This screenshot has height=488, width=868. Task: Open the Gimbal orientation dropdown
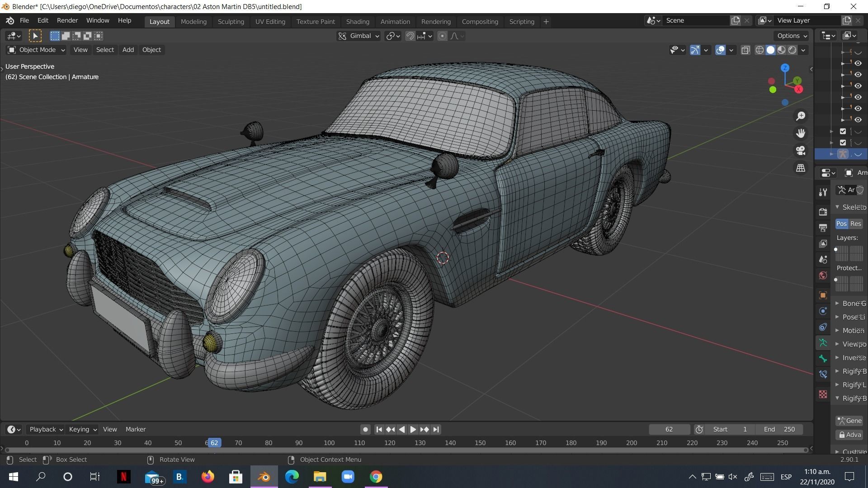coord(359,36)
